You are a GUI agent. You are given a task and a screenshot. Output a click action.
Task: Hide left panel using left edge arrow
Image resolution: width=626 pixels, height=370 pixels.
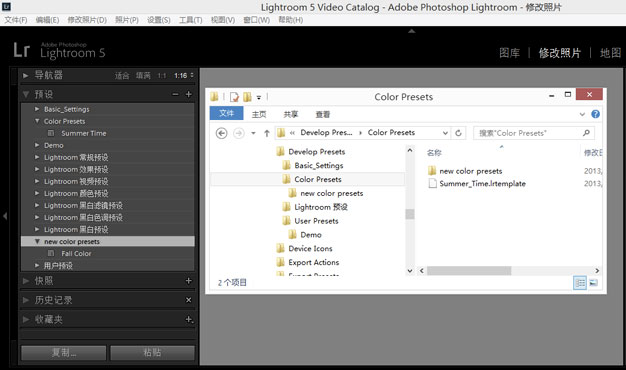[x=5, y=216]
